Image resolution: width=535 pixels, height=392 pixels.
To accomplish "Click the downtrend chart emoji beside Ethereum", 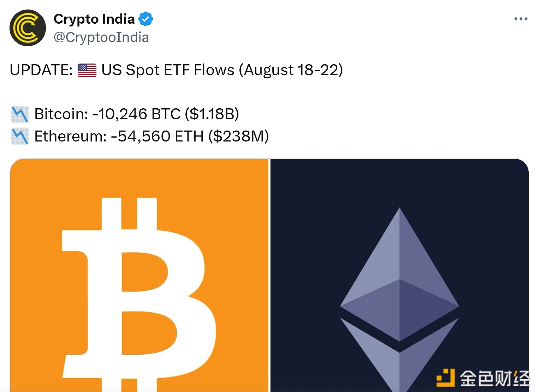I will coord(20,137).
